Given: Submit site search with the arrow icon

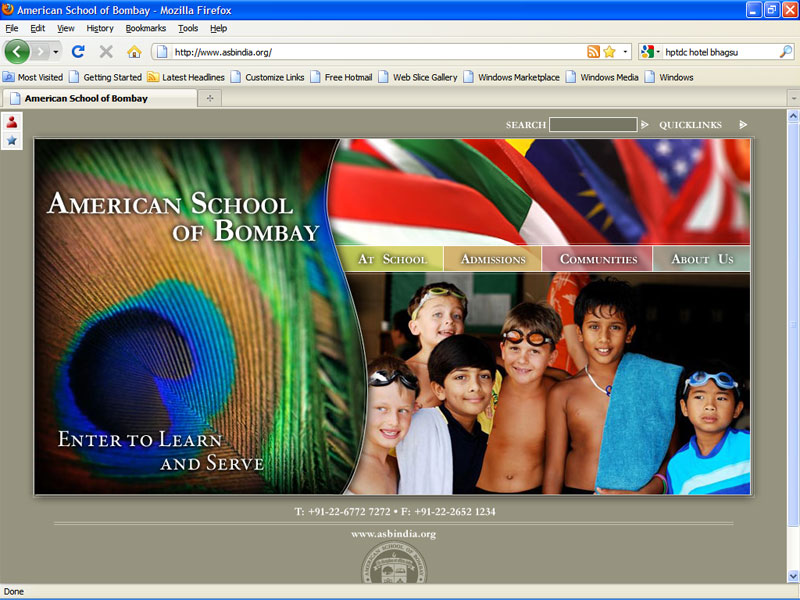Looking at the screenshot, I should pyautogui.click(x=645, y=124).
